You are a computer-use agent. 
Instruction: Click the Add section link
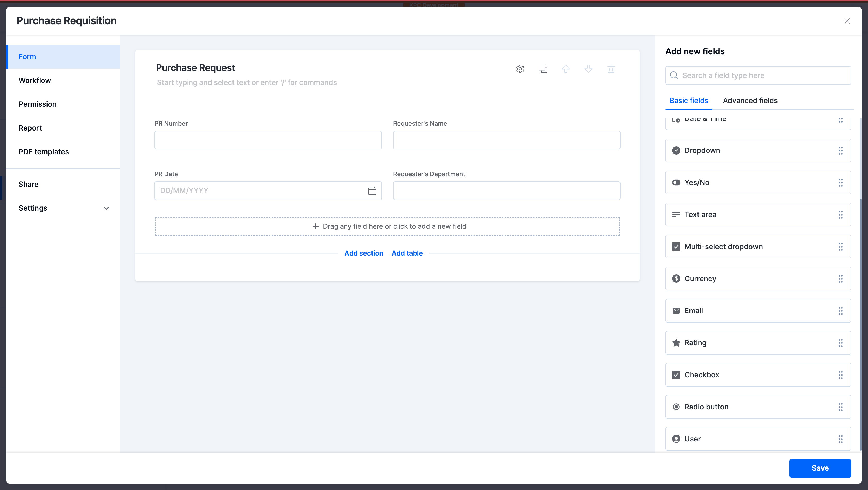coord(364,253)
